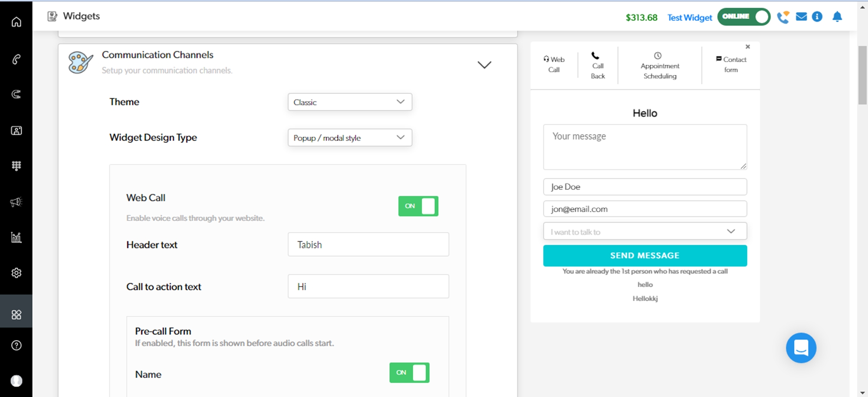This screenshot has width=868, height=397.
Task: Select the Contact form tab
Action: tap(731, 64)
